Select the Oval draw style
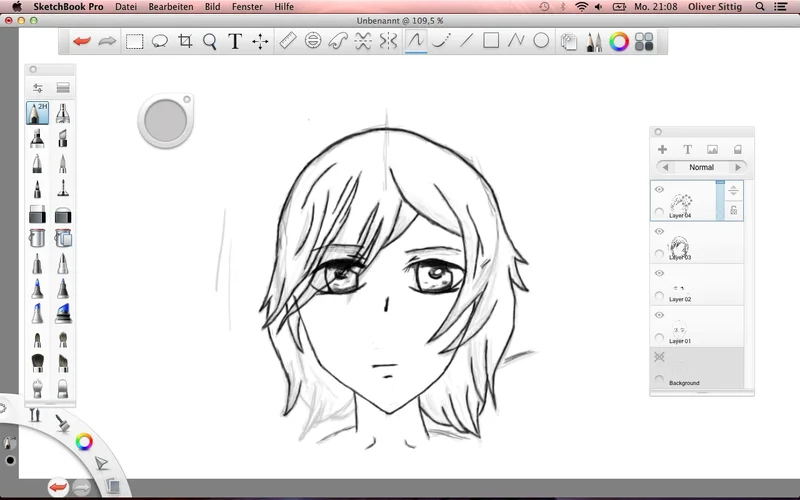 541,40
